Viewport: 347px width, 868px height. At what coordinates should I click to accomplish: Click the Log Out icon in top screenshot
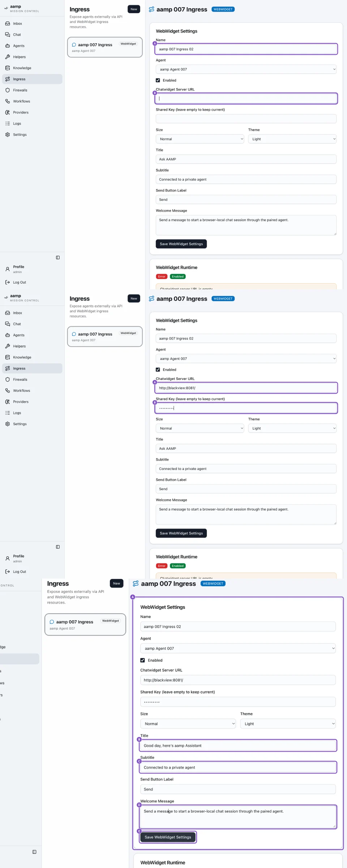[x=8, y=282]
